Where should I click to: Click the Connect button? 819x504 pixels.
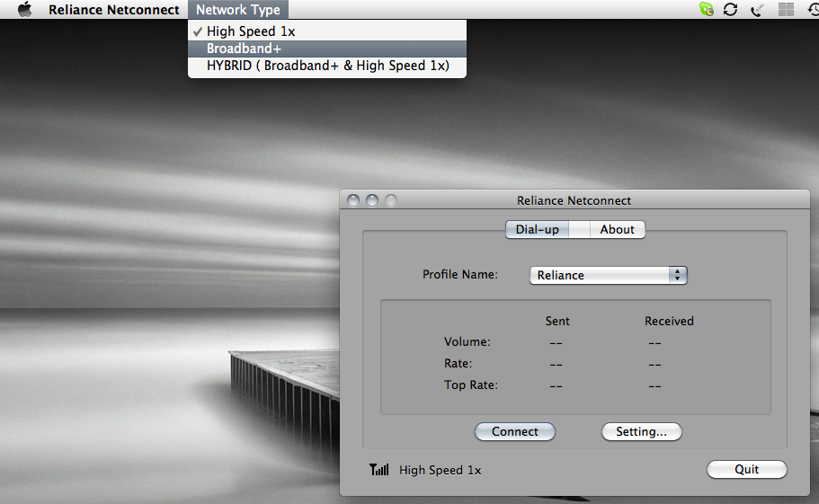tap(514, 431)
